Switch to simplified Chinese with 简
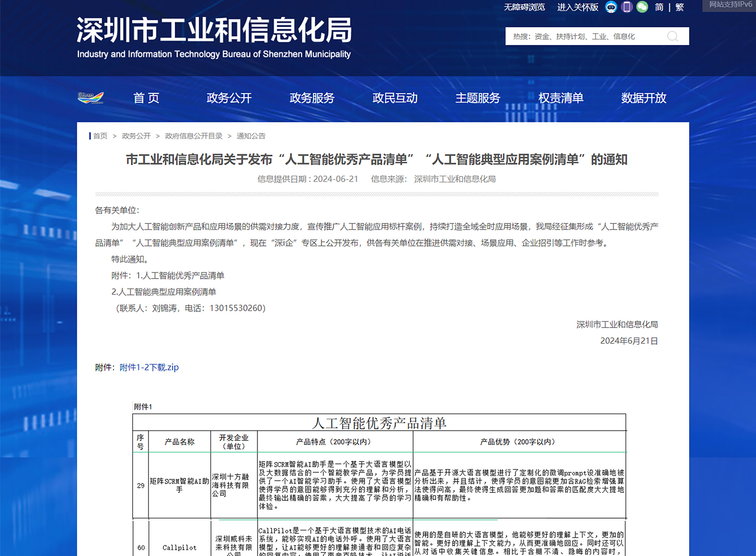The image size is (756, 556). 658,7
